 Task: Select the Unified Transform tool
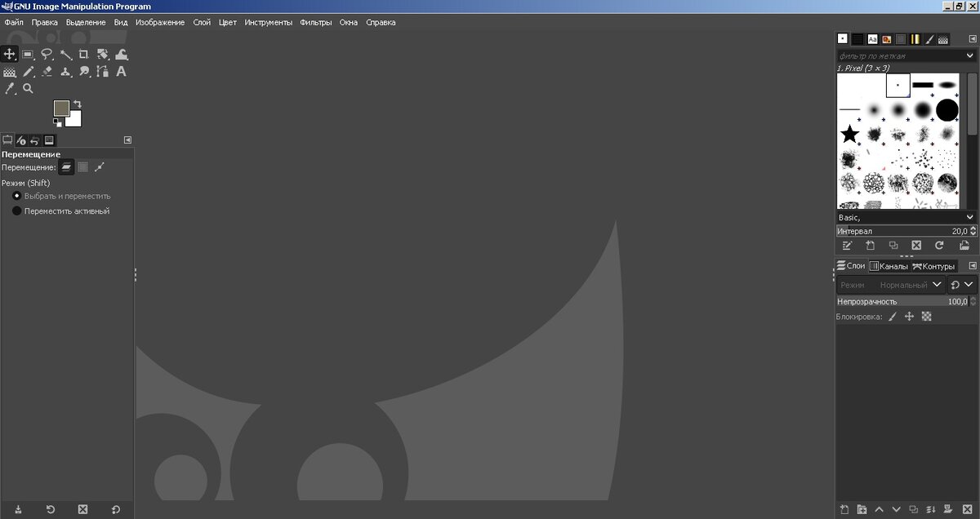(103, 54)
